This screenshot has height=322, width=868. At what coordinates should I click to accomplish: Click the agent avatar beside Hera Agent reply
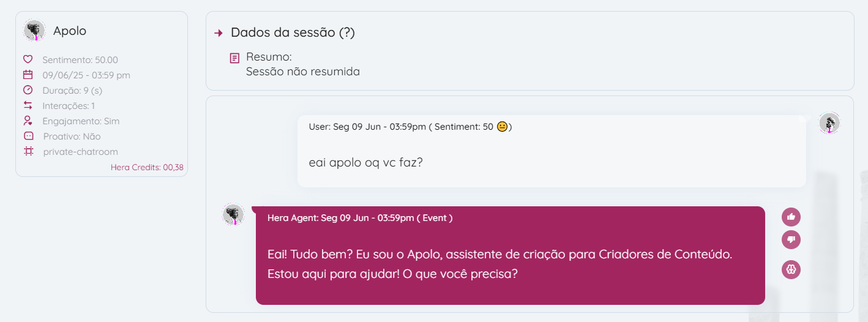pyautogui.click(x=233, y=215)
